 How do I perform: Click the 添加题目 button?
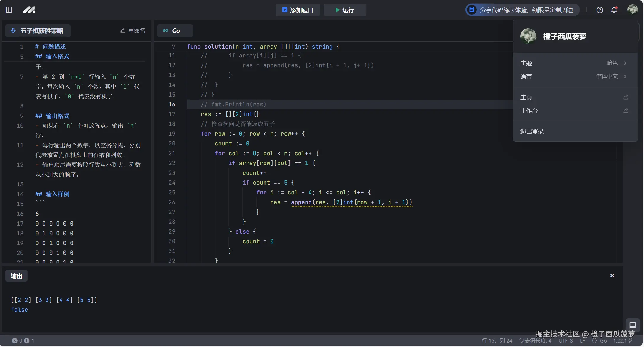(x=298, y=10)
